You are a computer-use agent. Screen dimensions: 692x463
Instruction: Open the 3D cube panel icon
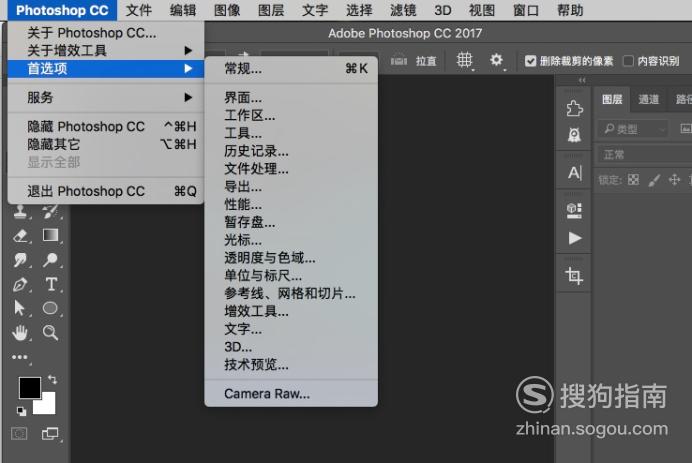point(574,211)
